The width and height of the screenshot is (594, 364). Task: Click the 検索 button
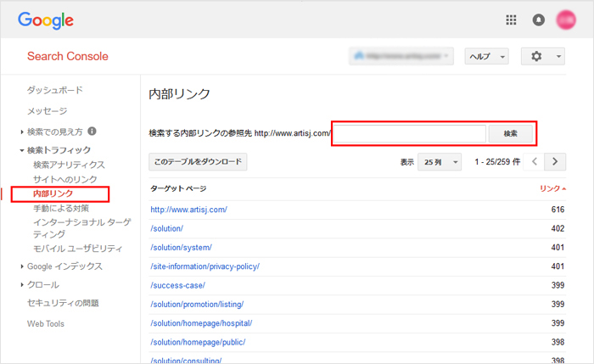coord(510,133)
